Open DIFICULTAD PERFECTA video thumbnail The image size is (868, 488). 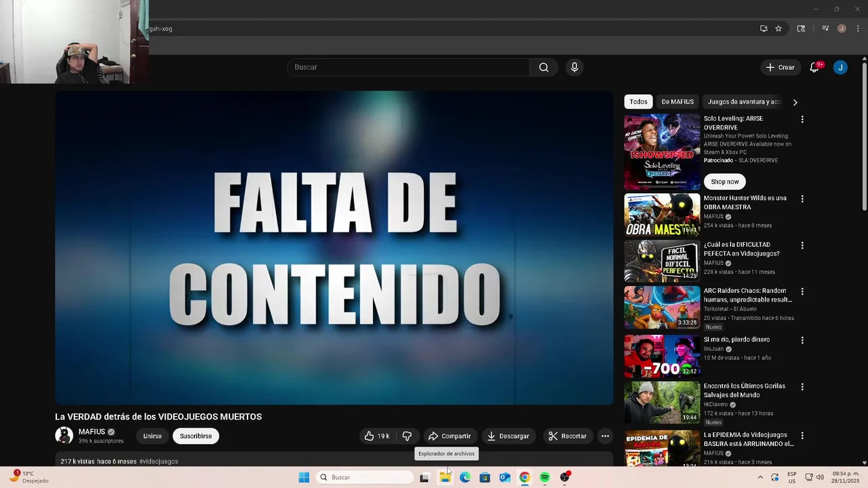(662, 261)
